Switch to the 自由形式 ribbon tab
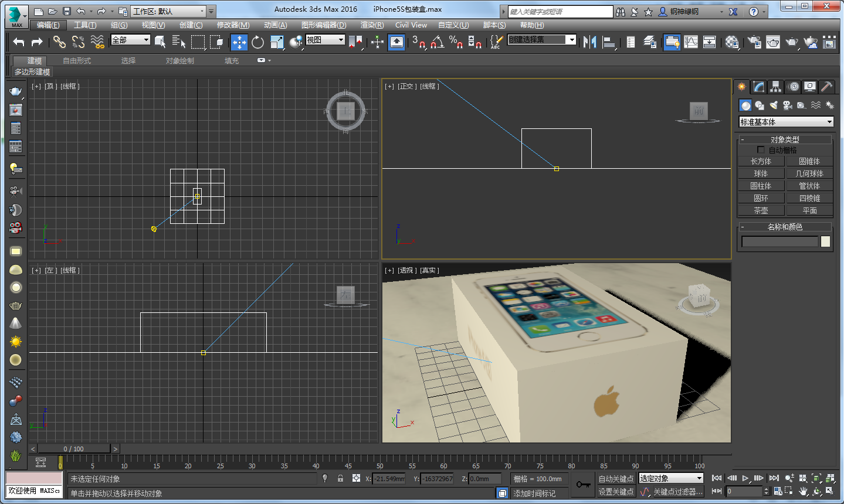Screen dimensions: 844x504 77,61
